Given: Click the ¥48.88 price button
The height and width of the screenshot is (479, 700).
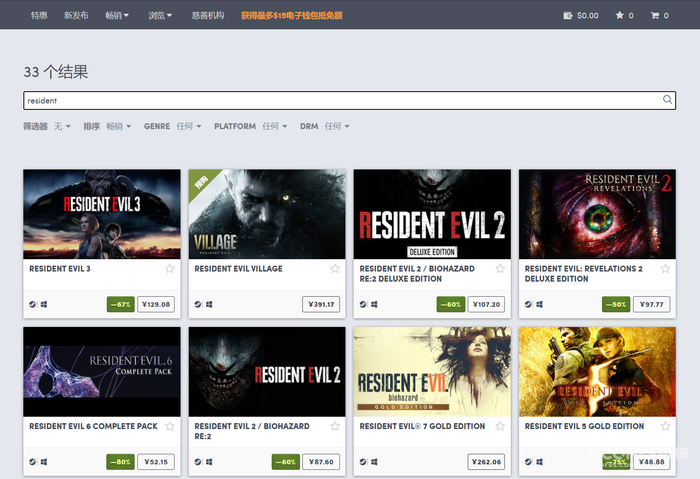Looking at the screenshot, I should click(x=651, y=462).
